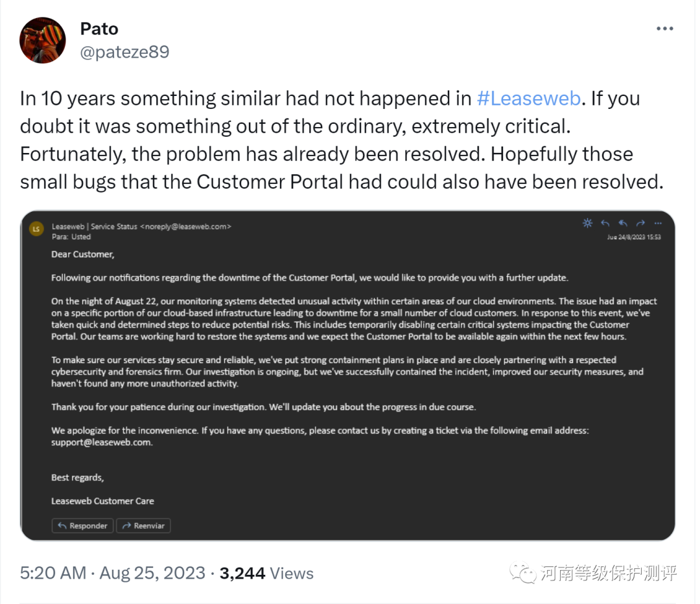This screenshot has height=604, width=700.
Task: Open the embedded email screenshot image
Action: pos(347,375)
